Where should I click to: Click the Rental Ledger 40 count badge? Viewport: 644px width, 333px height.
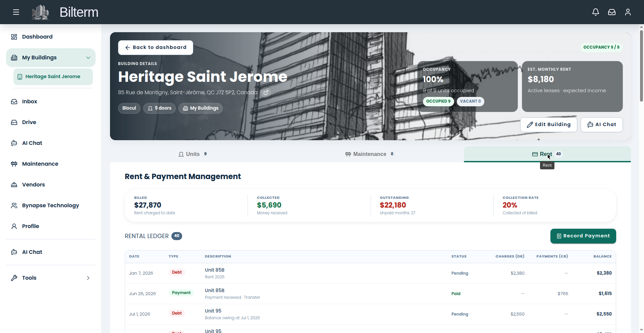pyautogui.click(x=177, y=236)
